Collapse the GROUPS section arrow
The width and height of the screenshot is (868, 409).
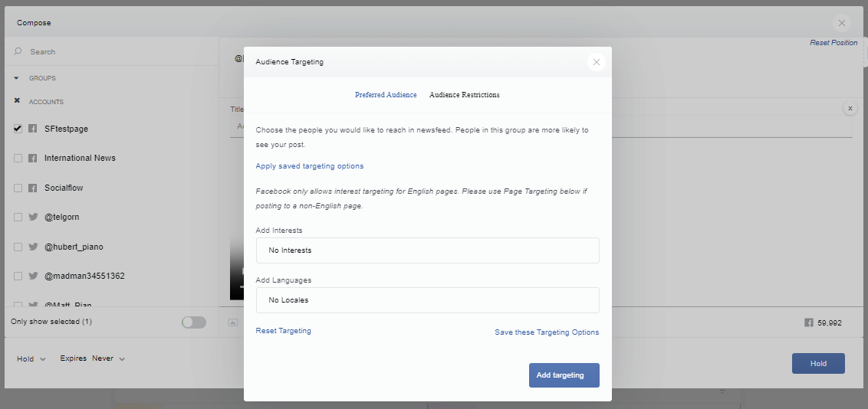pos(16,78)
